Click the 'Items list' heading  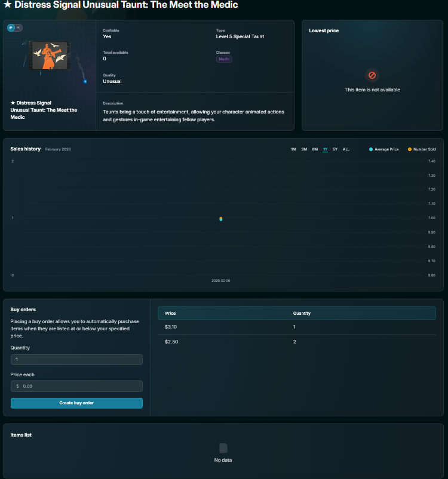point(21,435)
